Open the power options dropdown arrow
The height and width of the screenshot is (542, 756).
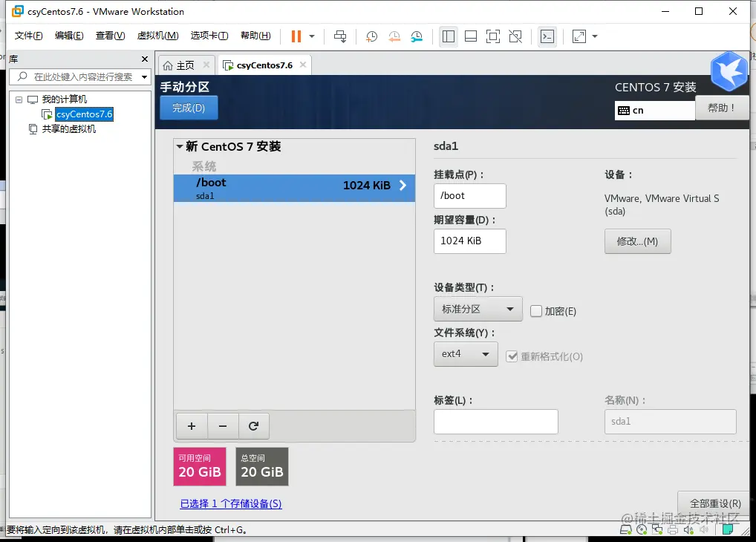point(312,36)
